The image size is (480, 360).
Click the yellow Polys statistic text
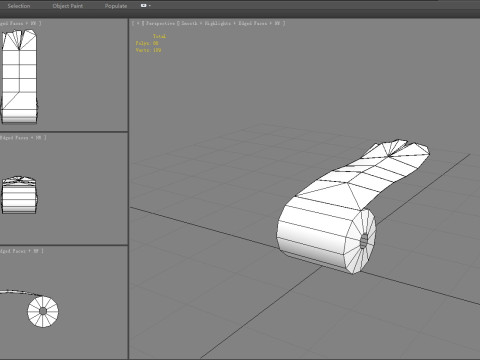147,43
